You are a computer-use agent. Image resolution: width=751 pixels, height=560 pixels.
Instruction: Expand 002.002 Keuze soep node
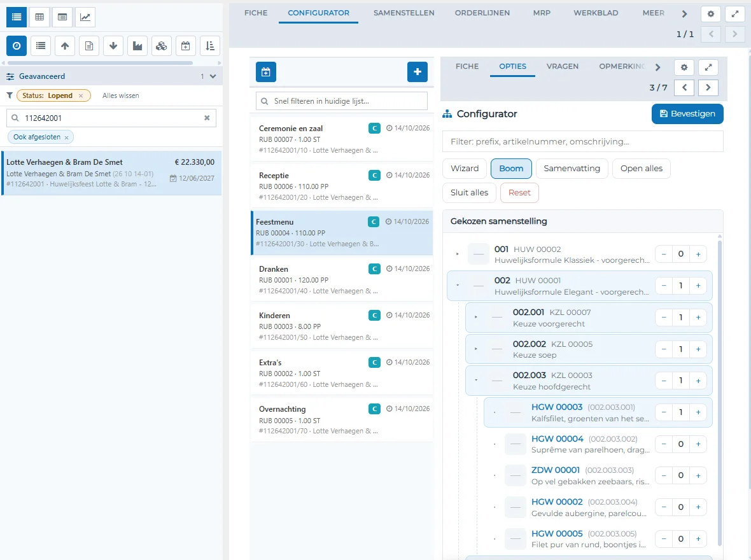click(475, 349)
